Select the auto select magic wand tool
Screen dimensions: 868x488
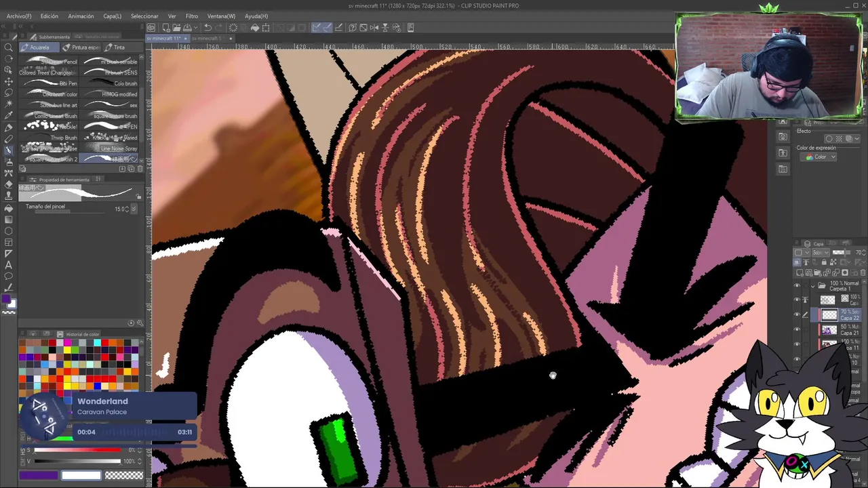point(9,103)
